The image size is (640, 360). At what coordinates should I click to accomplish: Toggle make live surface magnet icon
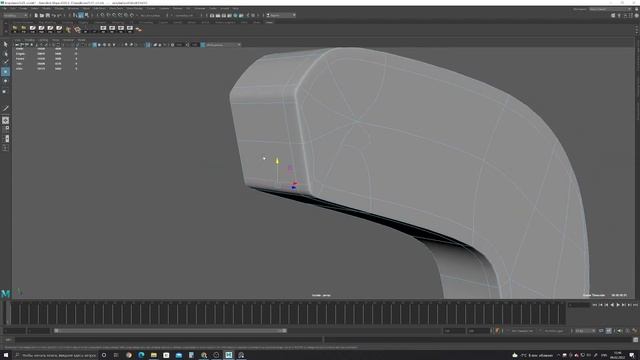[x=132, y=16]
